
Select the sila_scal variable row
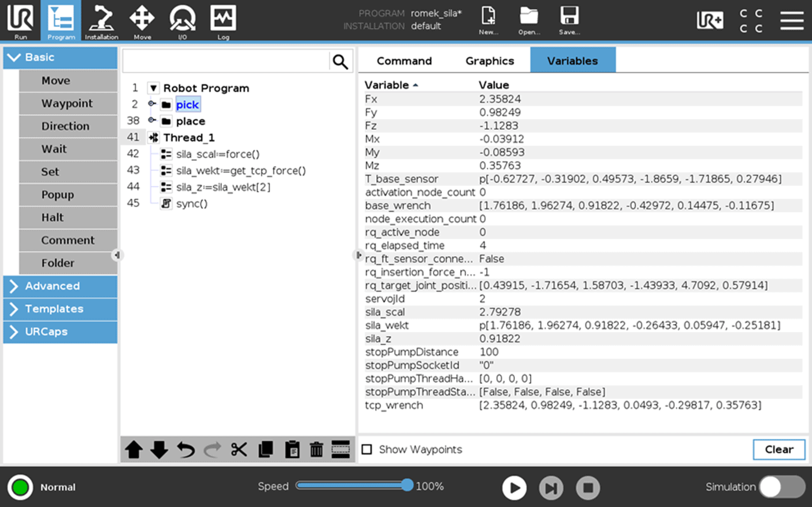(583, 312)
